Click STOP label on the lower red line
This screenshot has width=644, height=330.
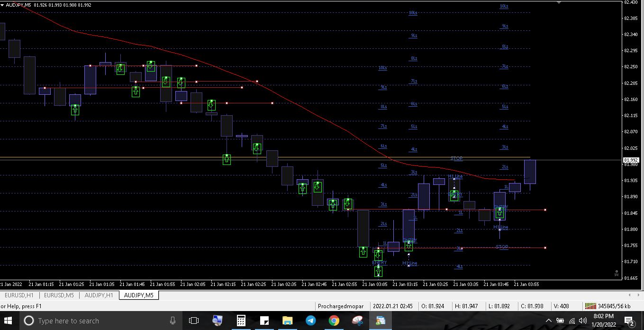502,247
